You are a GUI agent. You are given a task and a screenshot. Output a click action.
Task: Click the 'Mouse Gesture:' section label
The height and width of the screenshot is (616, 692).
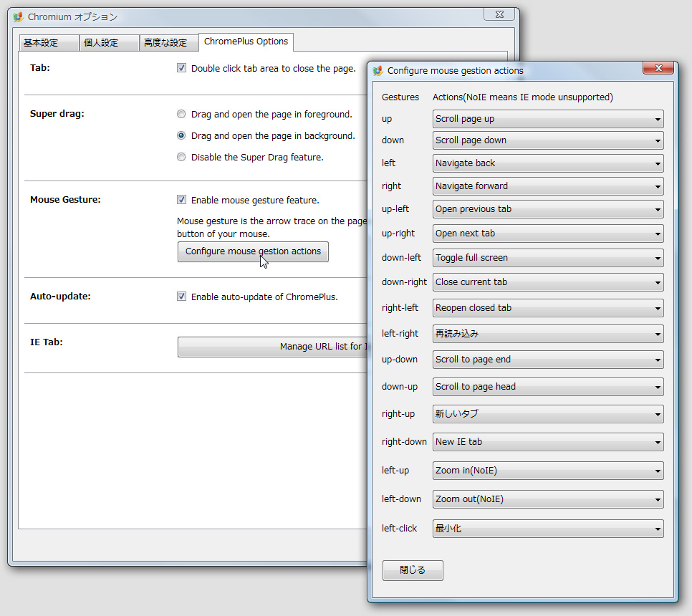65,199
